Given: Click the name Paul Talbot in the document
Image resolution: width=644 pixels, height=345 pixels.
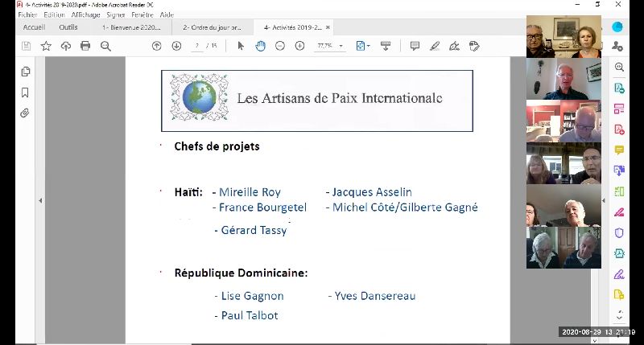Looking at the screenshot, I should [x=250, y=315].
